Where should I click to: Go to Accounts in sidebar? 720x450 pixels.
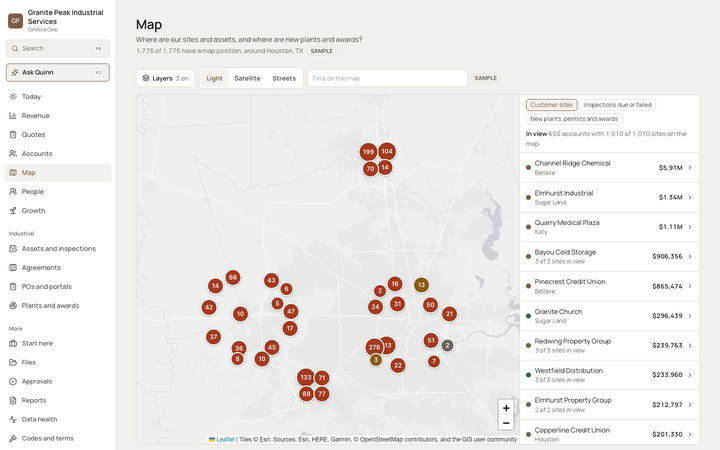58,153
